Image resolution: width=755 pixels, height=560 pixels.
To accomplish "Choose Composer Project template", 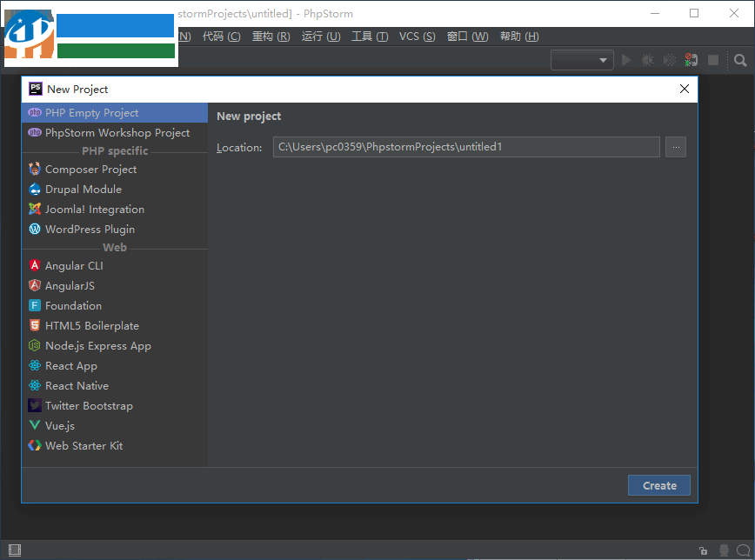I will click(115, 169).
